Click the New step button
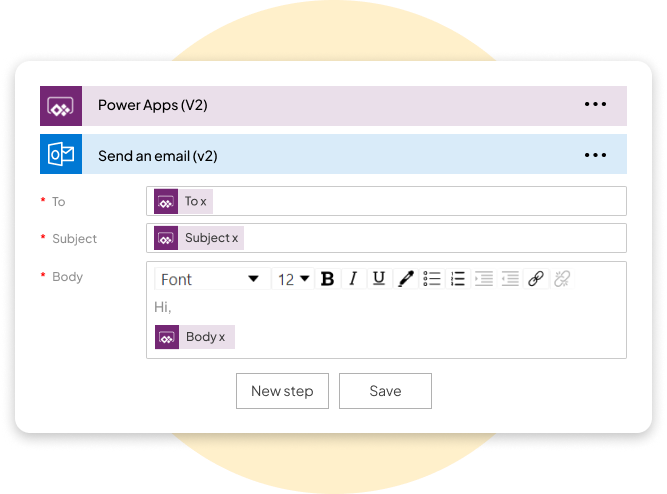The height and width of the screenshot is (494, 667). pyautogui.click(x=282, y=391)
